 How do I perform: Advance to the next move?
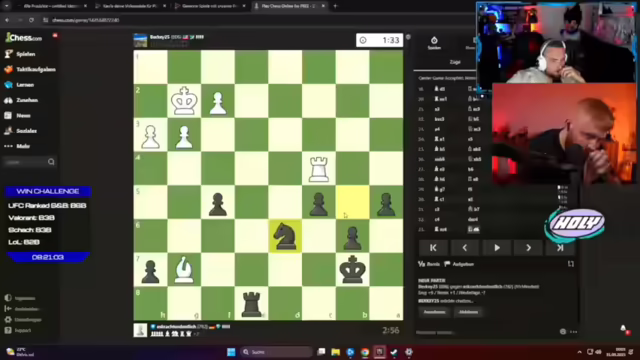[529, 248]
